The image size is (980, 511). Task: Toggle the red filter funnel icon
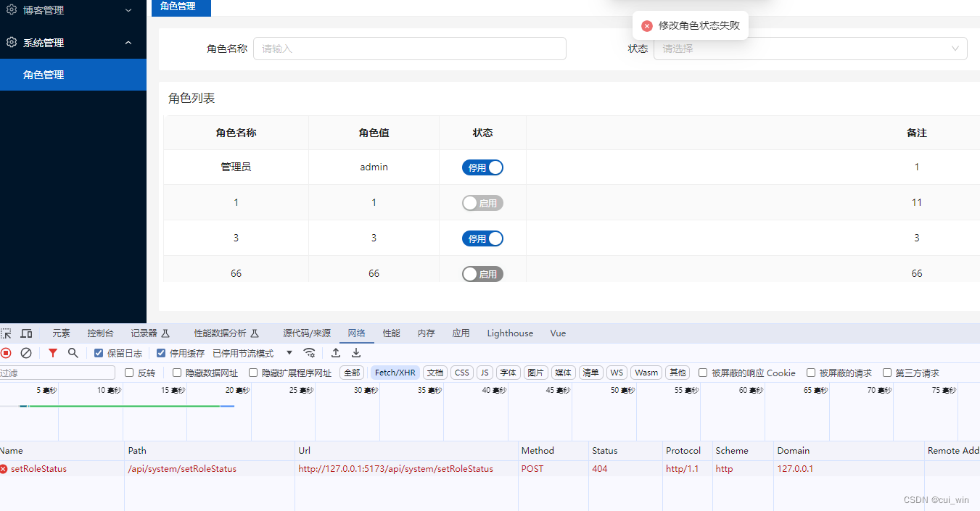(52, 353)
